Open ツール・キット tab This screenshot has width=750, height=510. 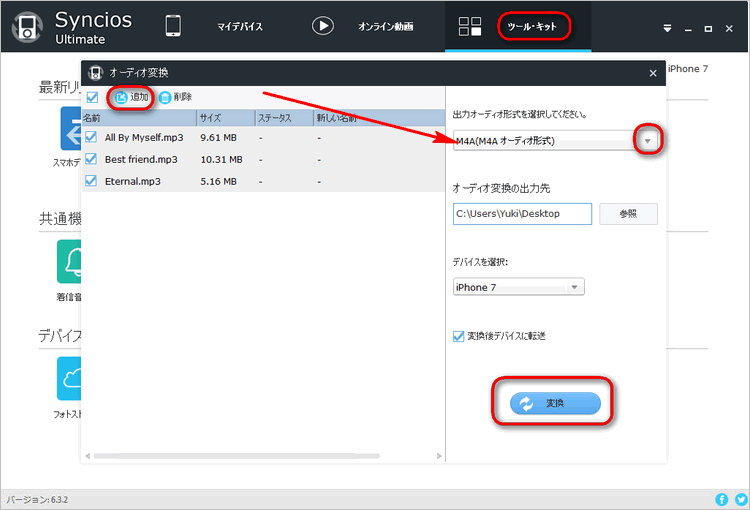pyautogui.click(x=532, y=27)
